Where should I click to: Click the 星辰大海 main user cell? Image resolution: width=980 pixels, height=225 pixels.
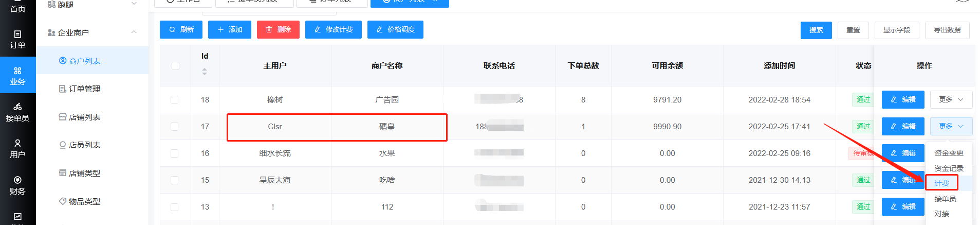pos(275,180)
